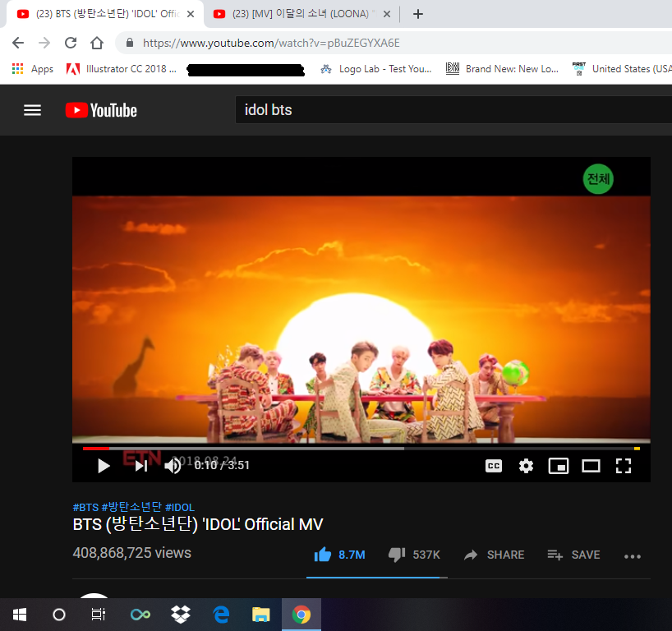Screen dimensions: 672x631
Task: Skip to the next video
Action: click(x=141, y=466)
